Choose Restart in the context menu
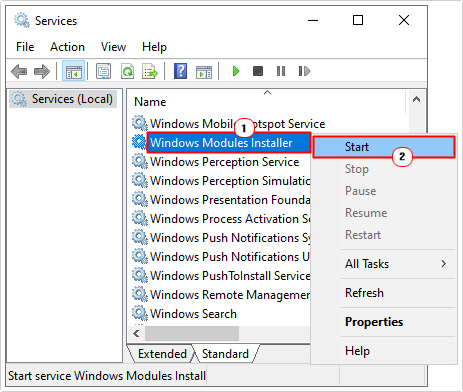Screen dimensions: 463x392 coord(384,235)
